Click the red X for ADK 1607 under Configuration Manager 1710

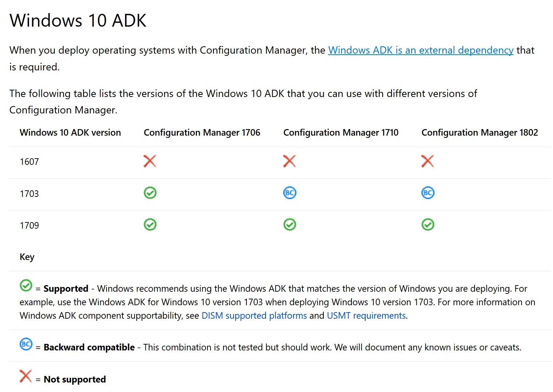coord(289,161)
